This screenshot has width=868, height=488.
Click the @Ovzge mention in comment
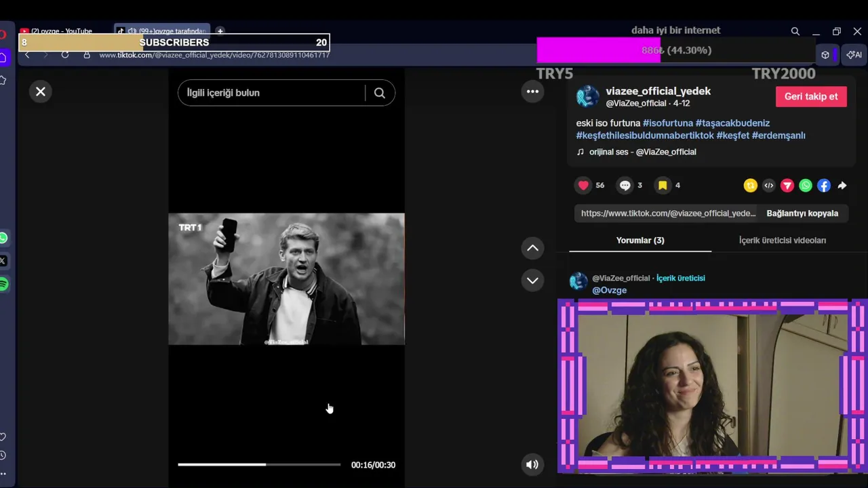coord(609,290)
